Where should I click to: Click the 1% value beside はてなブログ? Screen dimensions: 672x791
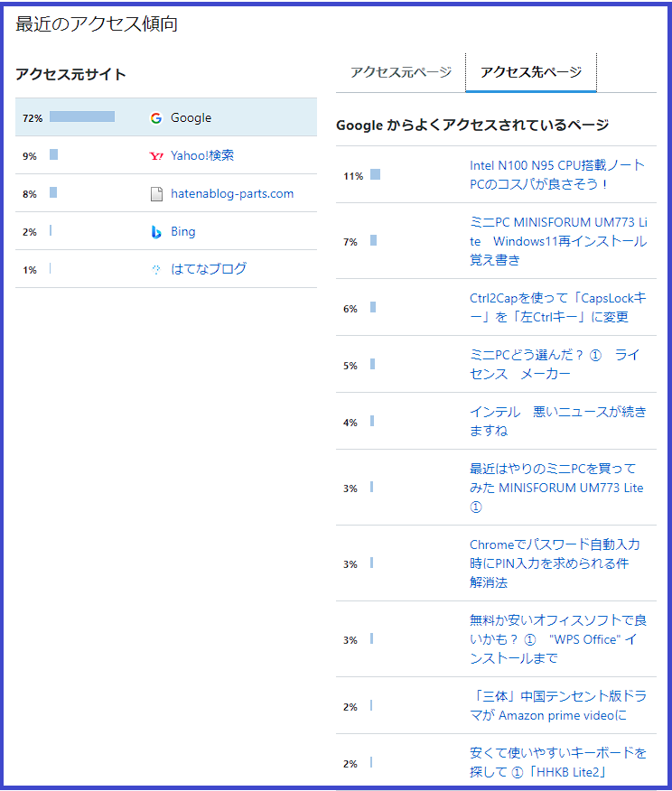pos(30,270)
